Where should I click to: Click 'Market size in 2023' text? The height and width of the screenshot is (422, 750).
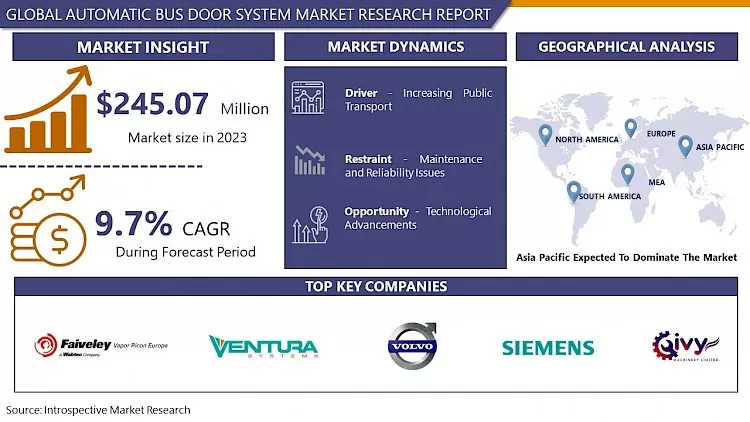pos(187,138)
